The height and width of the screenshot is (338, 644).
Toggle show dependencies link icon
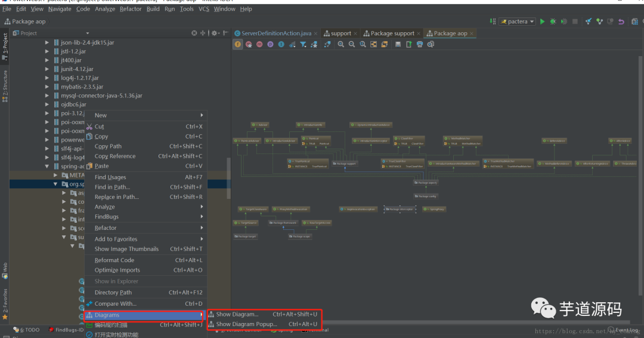(x=327, y=44)
